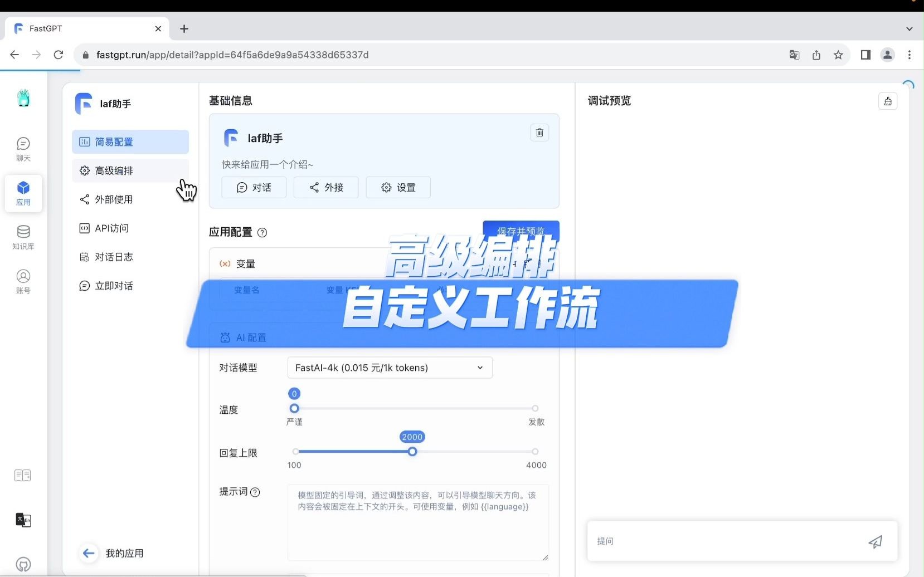Open 高级编排 advanced orchestration tab
Viewport: 924px width, 577px height.
click(130, 170)
